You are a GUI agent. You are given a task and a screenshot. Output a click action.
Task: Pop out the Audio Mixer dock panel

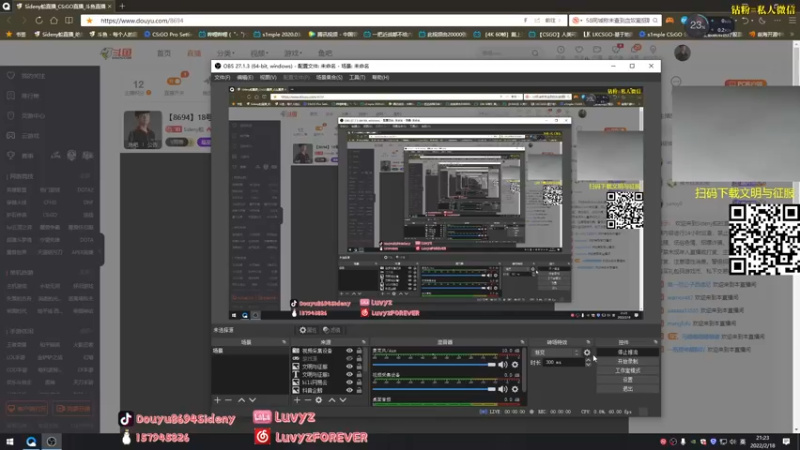pyautogui.click(x=522, y=342)
